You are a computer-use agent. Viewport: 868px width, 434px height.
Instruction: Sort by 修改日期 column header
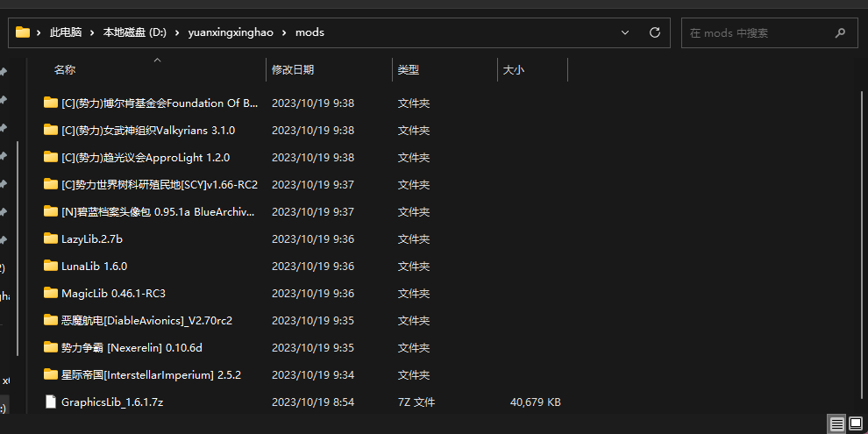click(293, 69)
